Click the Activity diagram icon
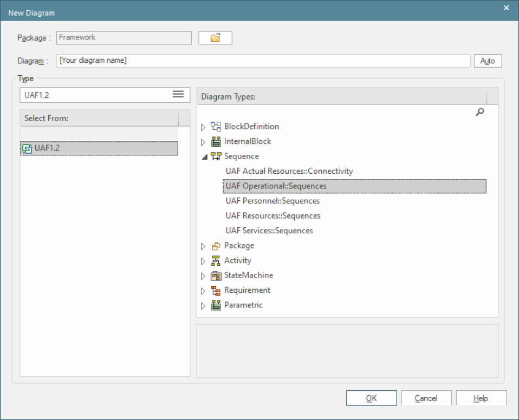519x420 pixels. click(x=216, y=261)
